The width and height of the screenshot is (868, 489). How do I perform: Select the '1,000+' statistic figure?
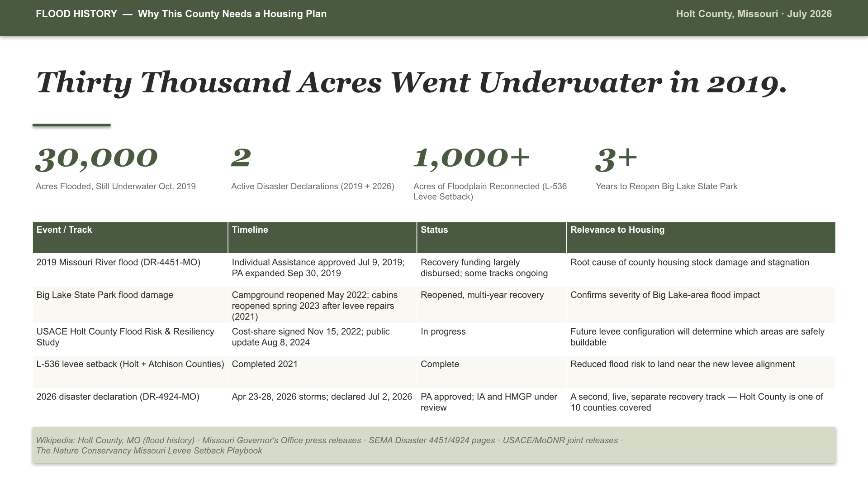click(471, 158)
